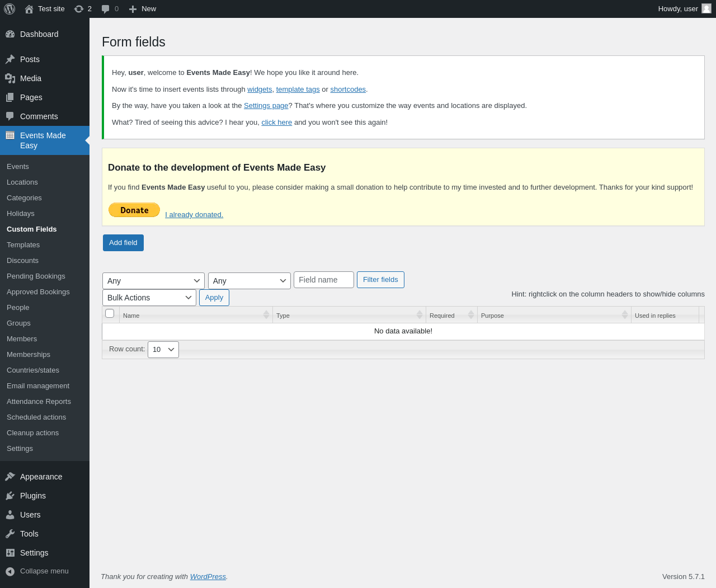The height and width of the screenshot is (588, 716).
Task: Open Locations submenu item
Action: pos(22,182)
